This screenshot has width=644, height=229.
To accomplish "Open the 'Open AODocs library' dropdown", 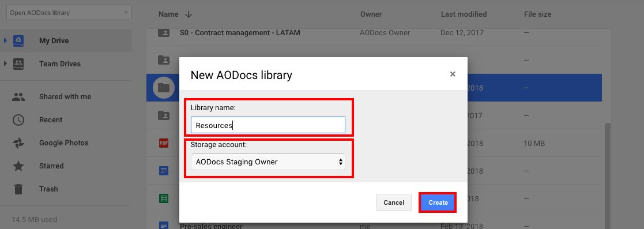I will 69,13.
